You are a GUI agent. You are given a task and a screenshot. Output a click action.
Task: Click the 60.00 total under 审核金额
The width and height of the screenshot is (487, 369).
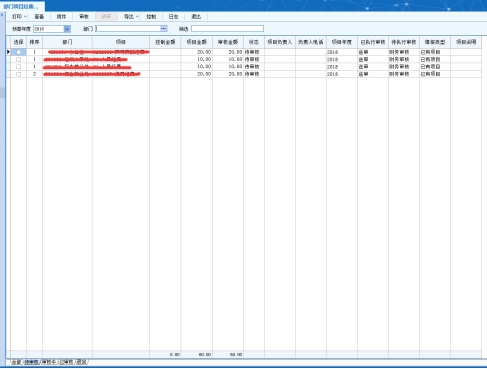tap(236, 355)
